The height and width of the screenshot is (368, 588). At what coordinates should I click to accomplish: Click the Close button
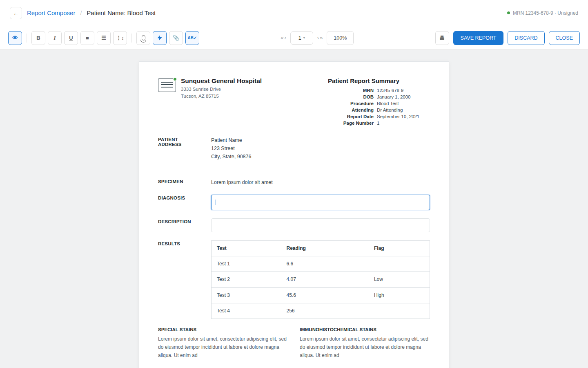(x=564, y=38)
